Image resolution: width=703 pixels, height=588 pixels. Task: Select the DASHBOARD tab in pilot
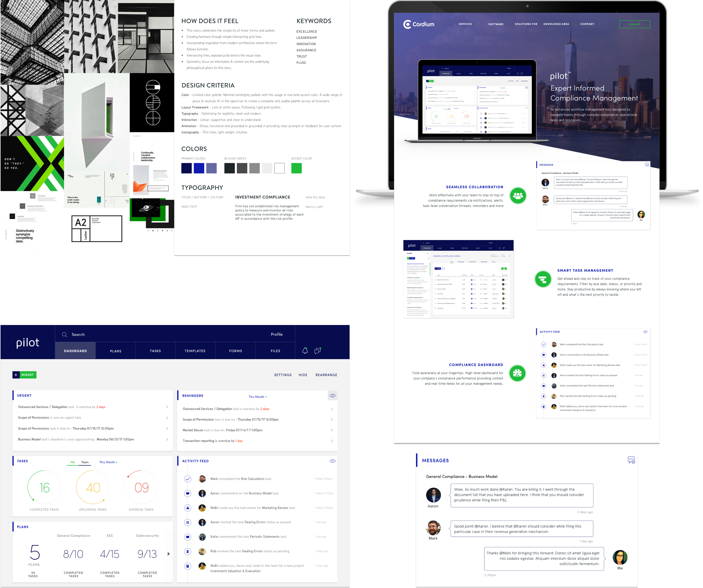click(x=75, y=350)
